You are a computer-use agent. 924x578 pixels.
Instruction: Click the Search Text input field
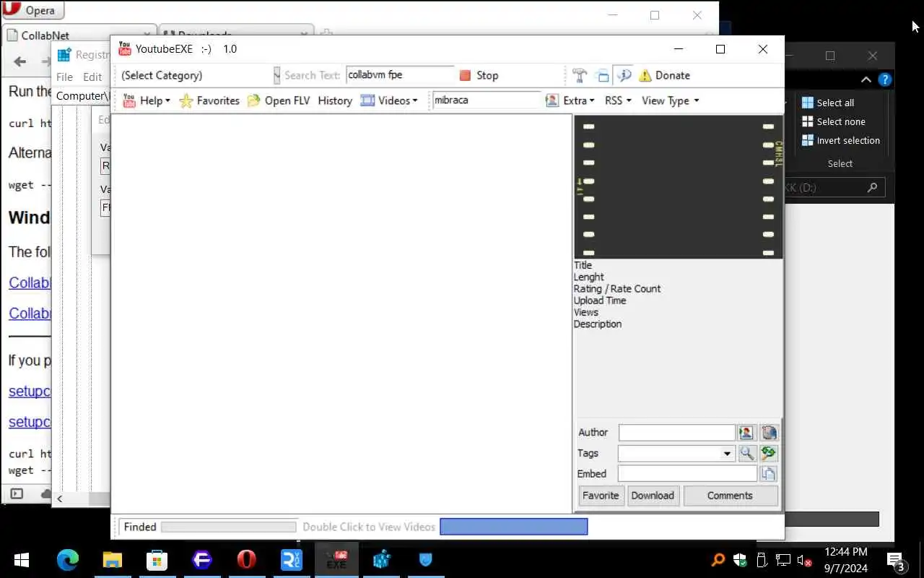click(400, 75)
